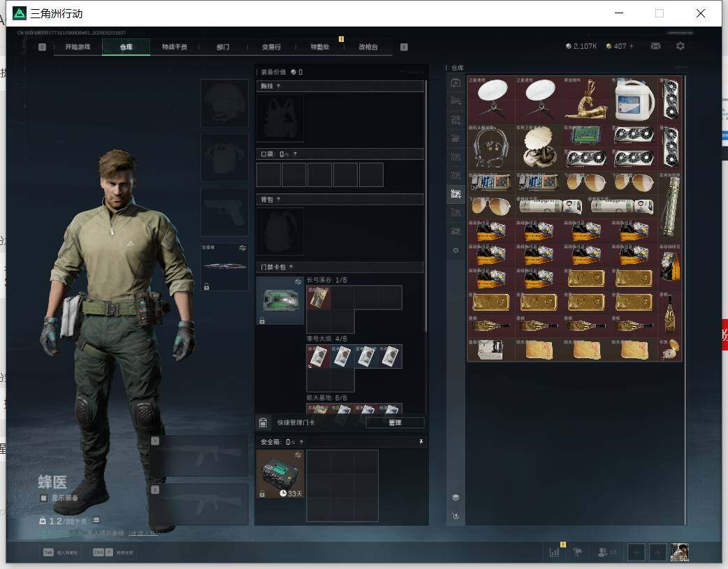Select the first satellite dish item
Screen dimensions: 728x569
[491, 100]
